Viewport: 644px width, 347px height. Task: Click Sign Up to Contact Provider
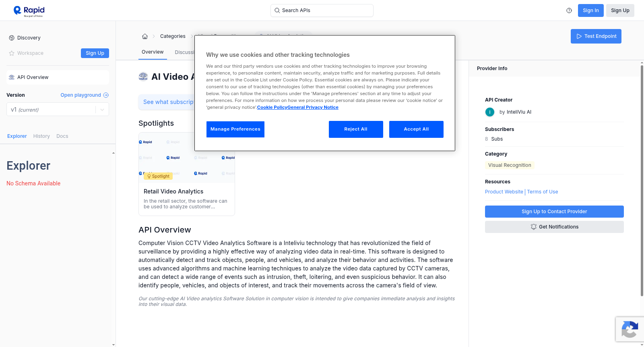click(554, 212)
